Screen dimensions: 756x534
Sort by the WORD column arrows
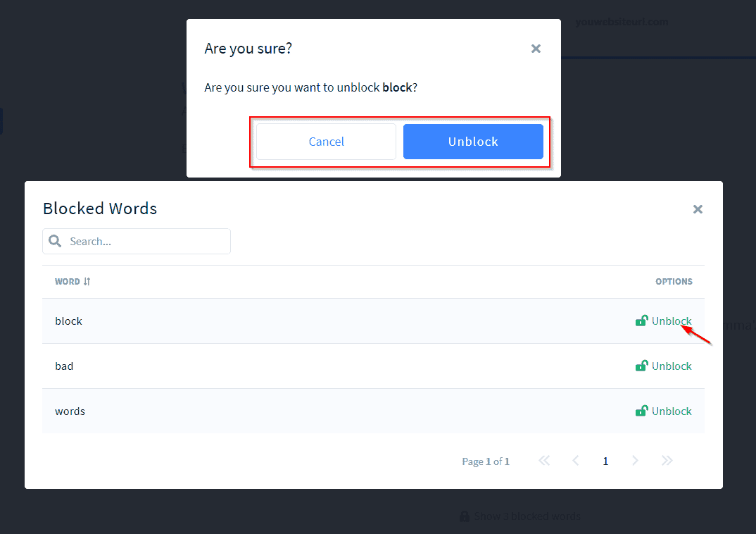[87, 281]
